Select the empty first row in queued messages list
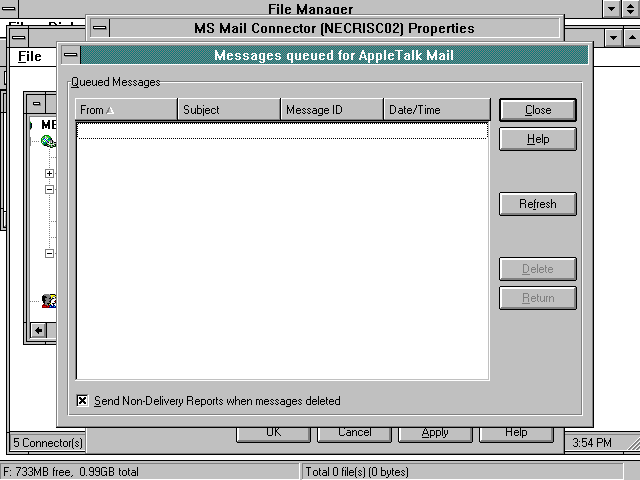The height and width of the screenshot is (480, 640). [x=282, y=131]
